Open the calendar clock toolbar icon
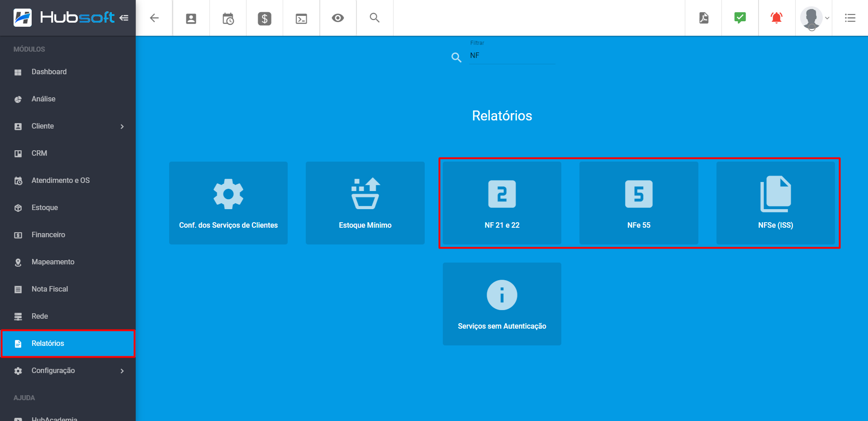This screenshot has width=868, height=421. (228, 19)
